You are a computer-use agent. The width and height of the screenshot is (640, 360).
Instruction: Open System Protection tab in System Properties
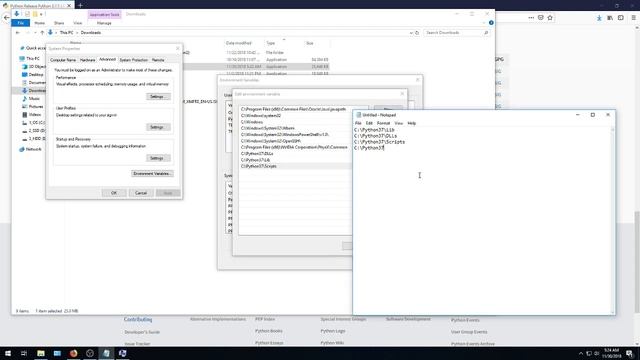[x=133, y=60]
